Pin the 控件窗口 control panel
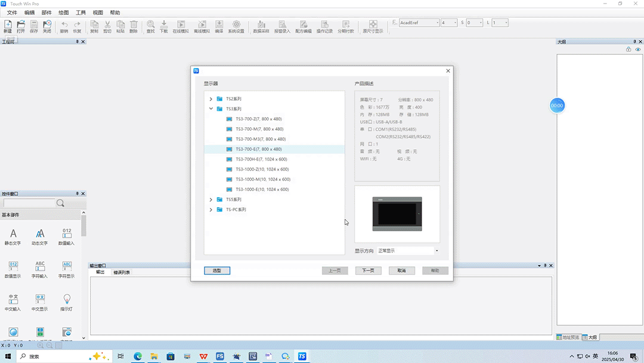Screen dimensions: 644x363 (x=77, y=193)
